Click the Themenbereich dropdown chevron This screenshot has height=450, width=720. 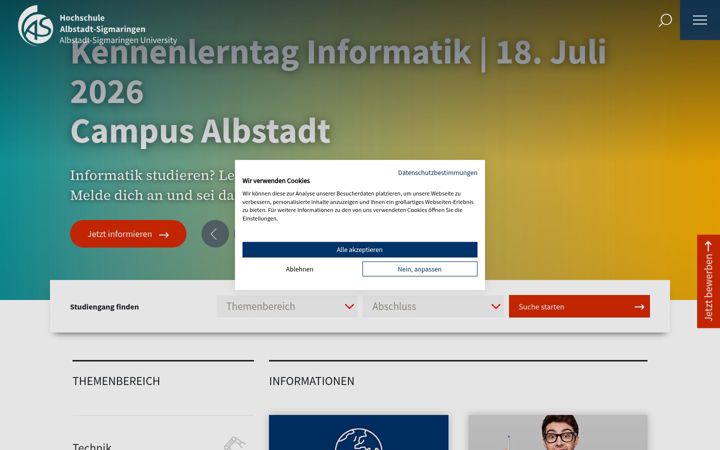click(349, 306)
